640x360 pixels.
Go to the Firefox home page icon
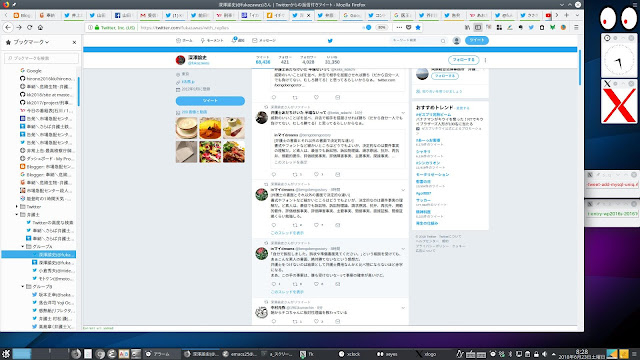tap(40, 27)
